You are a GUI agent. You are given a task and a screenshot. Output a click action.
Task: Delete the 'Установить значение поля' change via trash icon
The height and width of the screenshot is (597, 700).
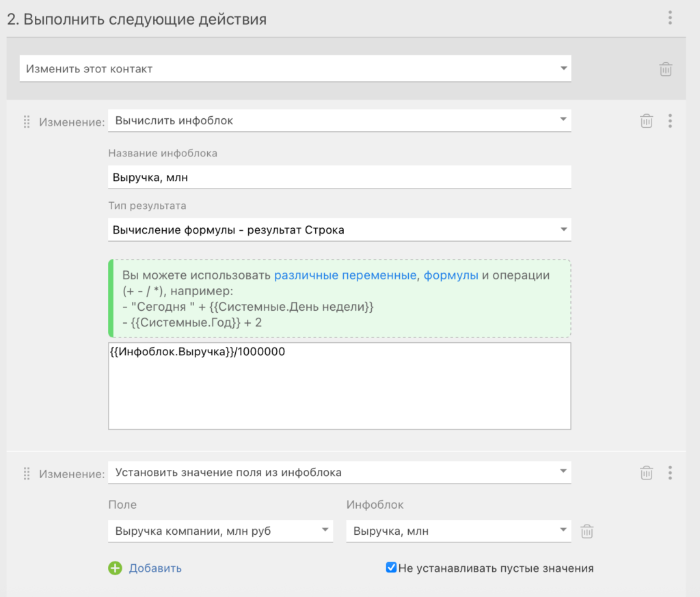tap(646, 473)
